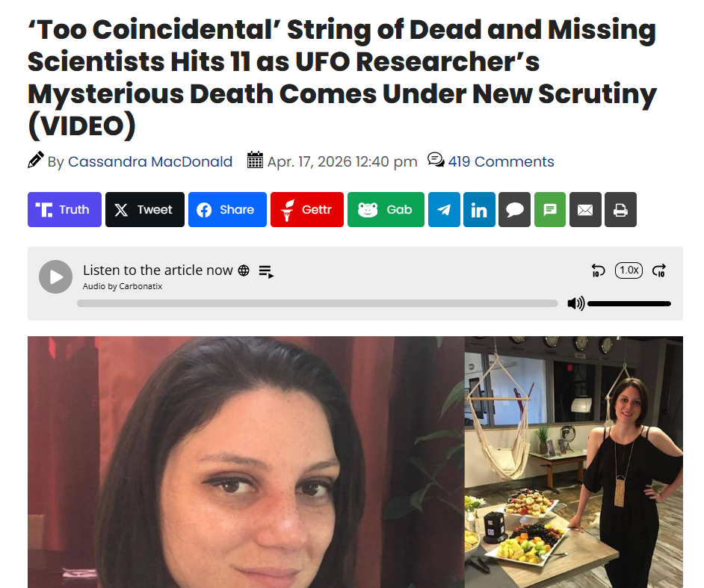Click the dark speech bubble share button
Screen dimensions: 704x588
514,210
